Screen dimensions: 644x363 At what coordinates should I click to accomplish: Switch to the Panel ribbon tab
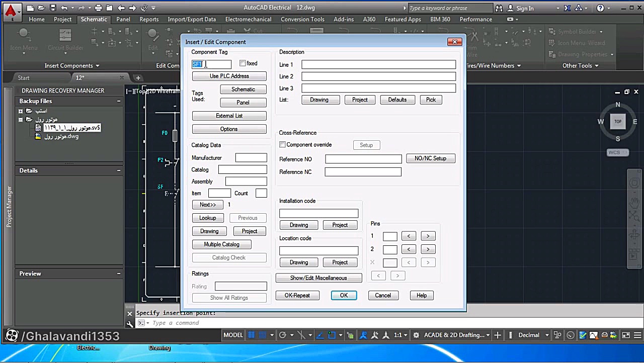123,19
